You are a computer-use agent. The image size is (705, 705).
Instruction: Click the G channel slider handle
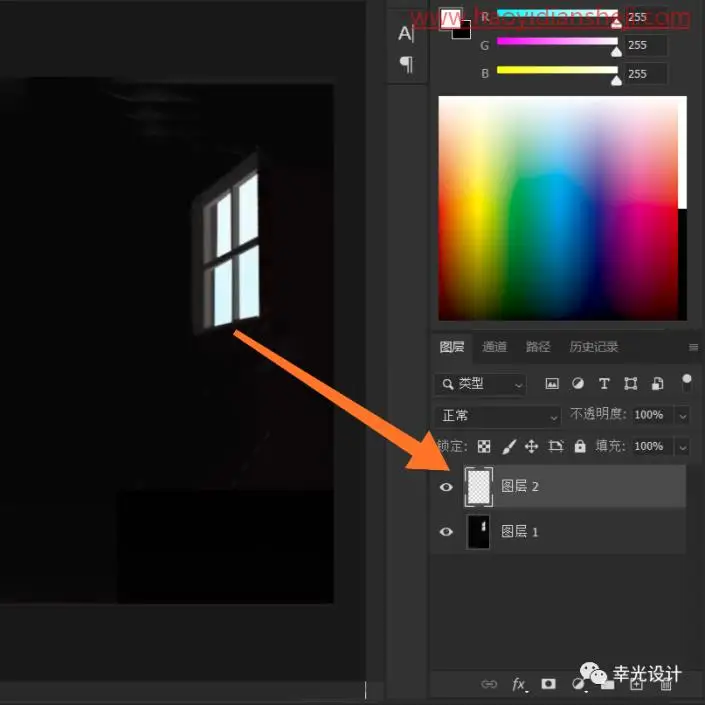click(x=616, y=52)
